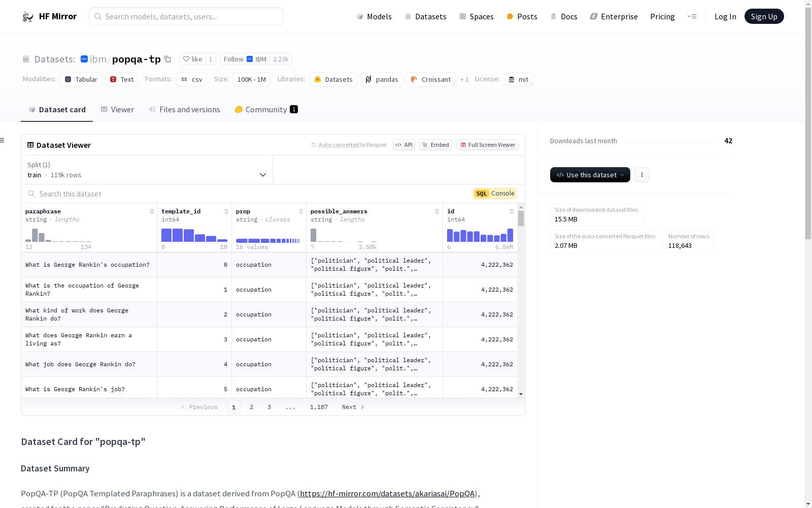Sort the possible_answers column
This screenshot has width=812, height=508.
437,211
